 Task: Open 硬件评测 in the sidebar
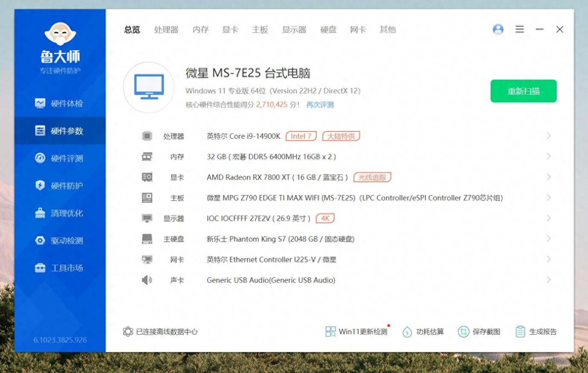coord(60,158)
